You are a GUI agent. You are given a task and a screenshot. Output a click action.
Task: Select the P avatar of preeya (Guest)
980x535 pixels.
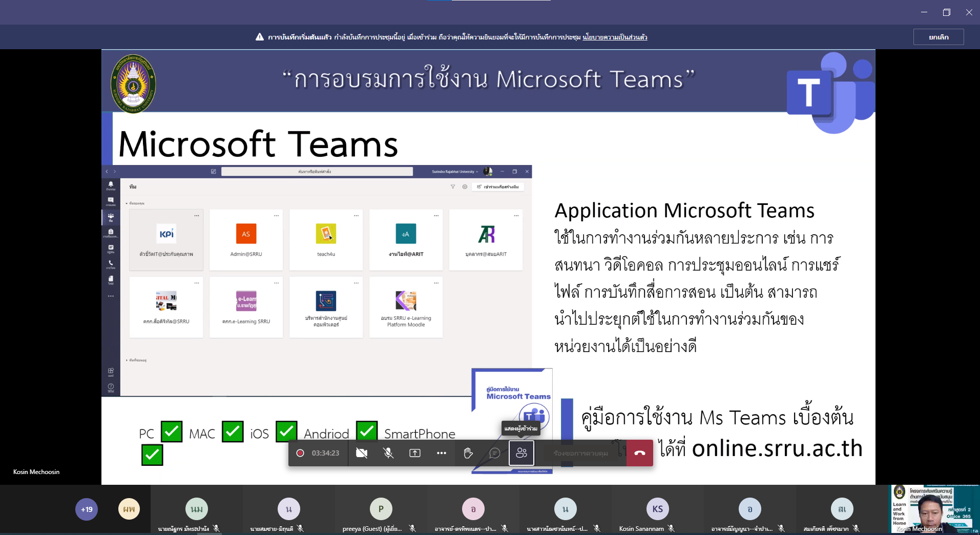(x=381, y=509)
